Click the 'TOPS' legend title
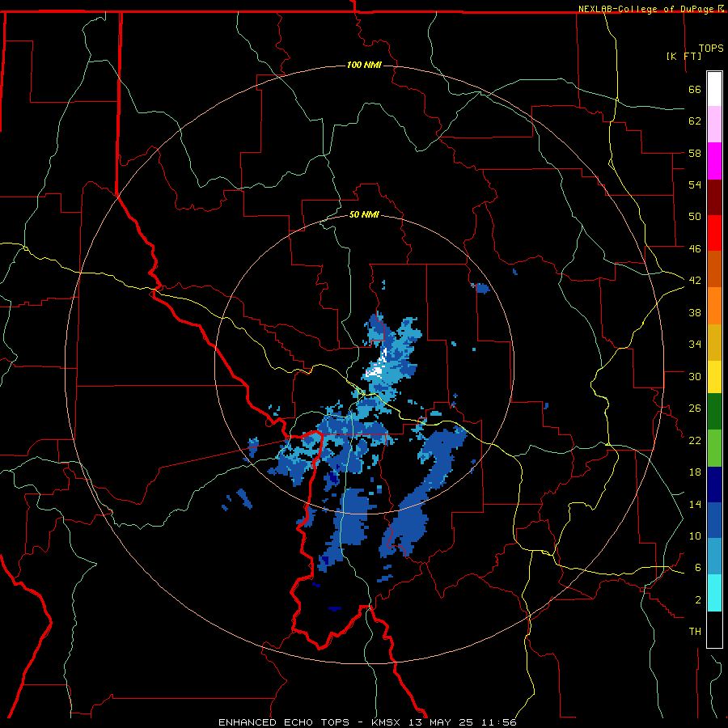 (x=711, y=49)
